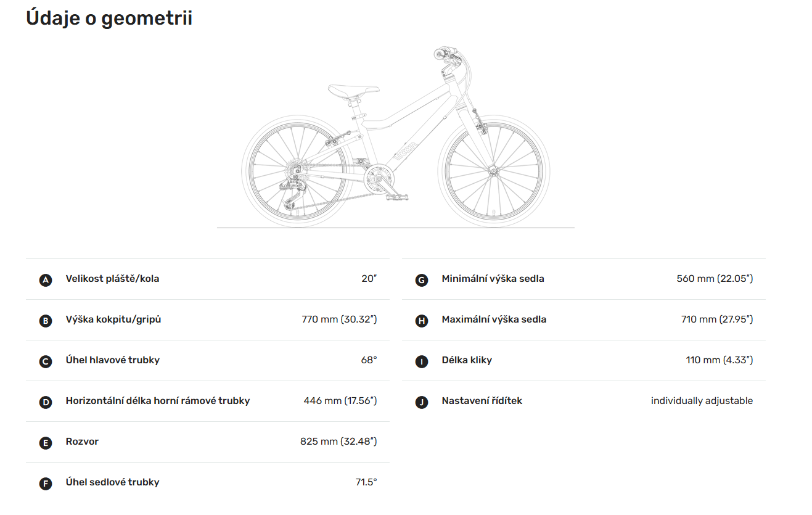This screenshot has height=515, width=812.
Task: Click the E marker next to Rozvor
Action: 46,443
